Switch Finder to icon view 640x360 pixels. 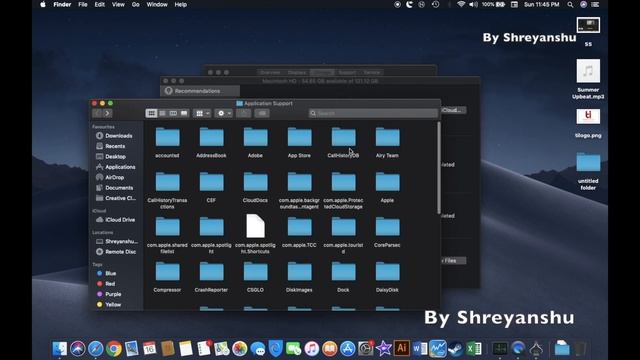(x=151, y=113)
